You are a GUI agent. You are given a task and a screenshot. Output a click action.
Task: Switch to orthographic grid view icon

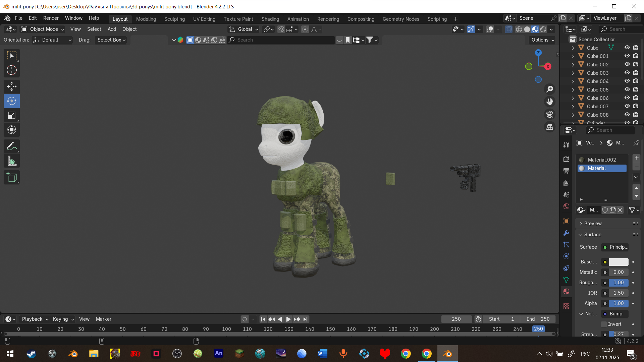550,127
